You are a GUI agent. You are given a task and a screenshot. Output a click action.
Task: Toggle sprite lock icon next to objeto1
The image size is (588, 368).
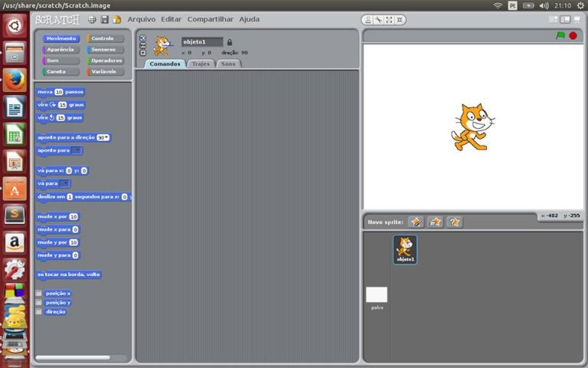[230, 42]
